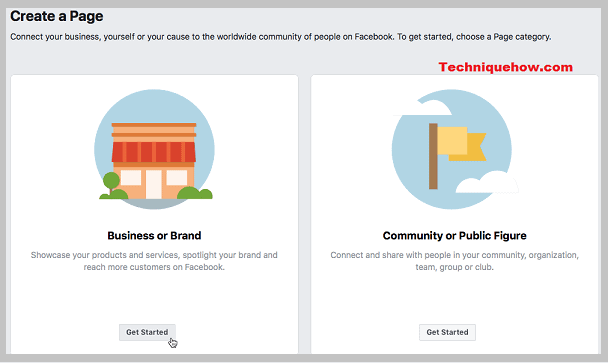Click the dark yellow ribbon tail of the flag
Screen dimensions: 608x363
474,147
